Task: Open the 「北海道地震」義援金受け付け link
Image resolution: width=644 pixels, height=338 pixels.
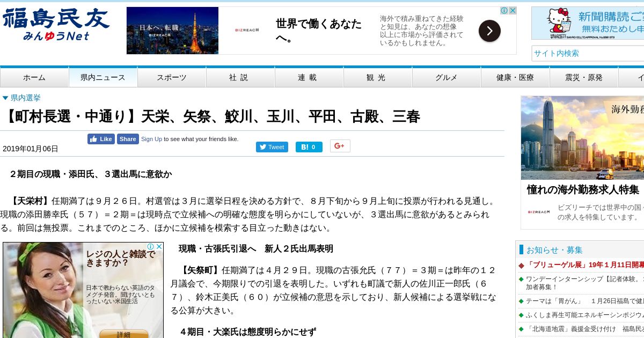Action: click(x=585, y=329)
